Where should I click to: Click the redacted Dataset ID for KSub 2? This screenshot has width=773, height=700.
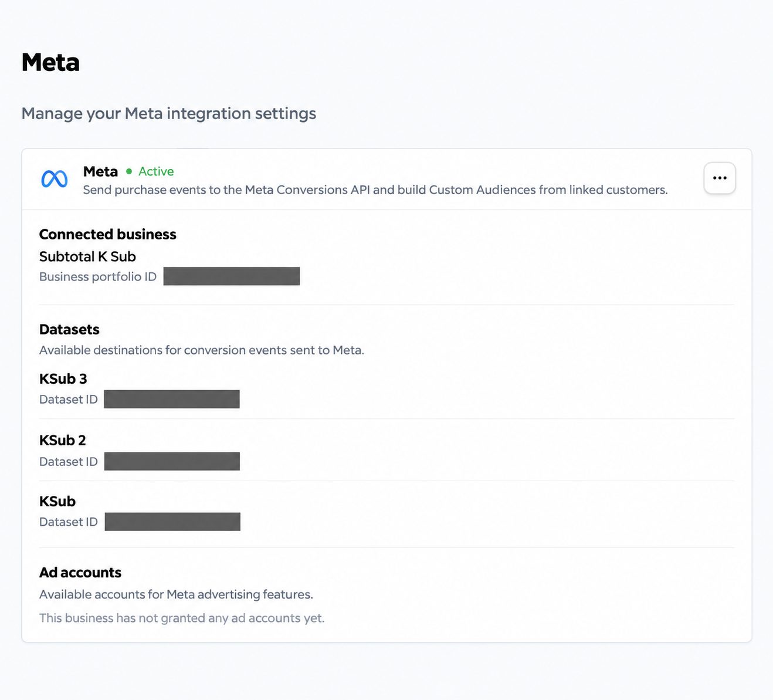[172, 461]
